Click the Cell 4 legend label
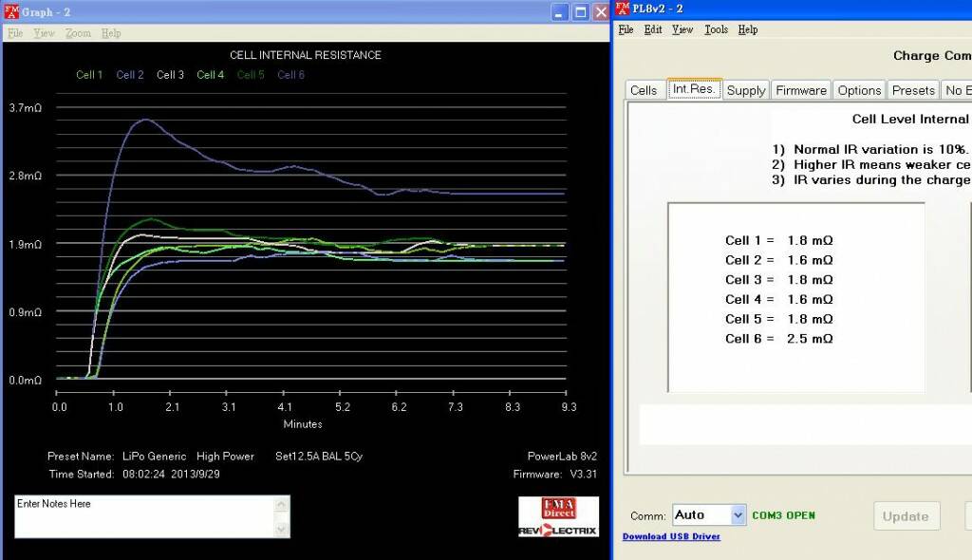The height and width of the screenshot is (560, 972). point(210,74)
